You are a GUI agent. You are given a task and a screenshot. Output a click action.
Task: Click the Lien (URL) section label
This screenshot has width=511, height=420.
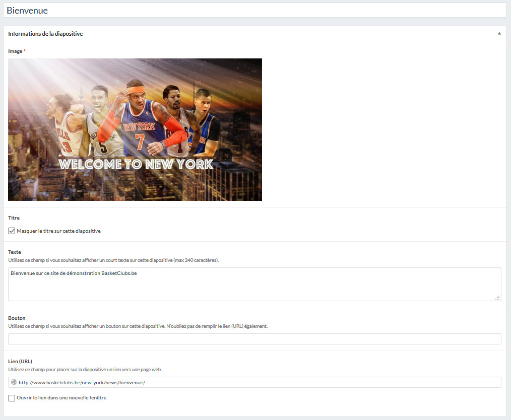(20, 362)
